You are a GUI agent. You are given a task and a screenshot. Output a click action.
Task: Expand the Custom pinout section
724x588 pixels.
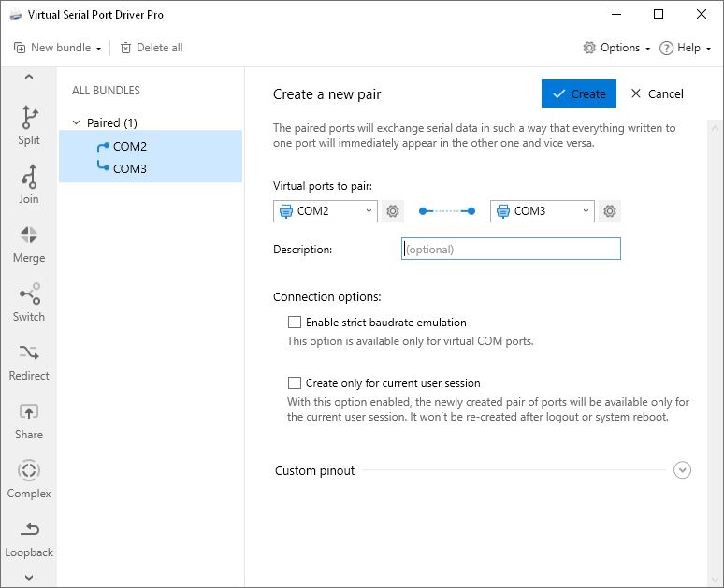(682, 470)
